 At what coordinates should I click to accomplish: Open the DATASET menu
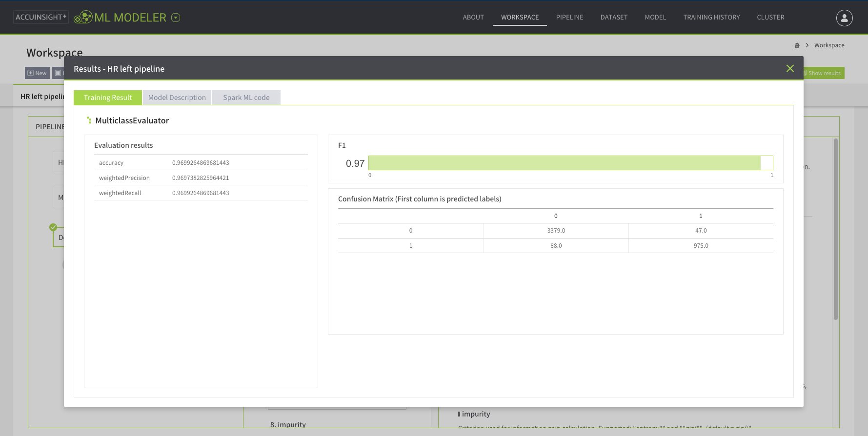(614, 17)
